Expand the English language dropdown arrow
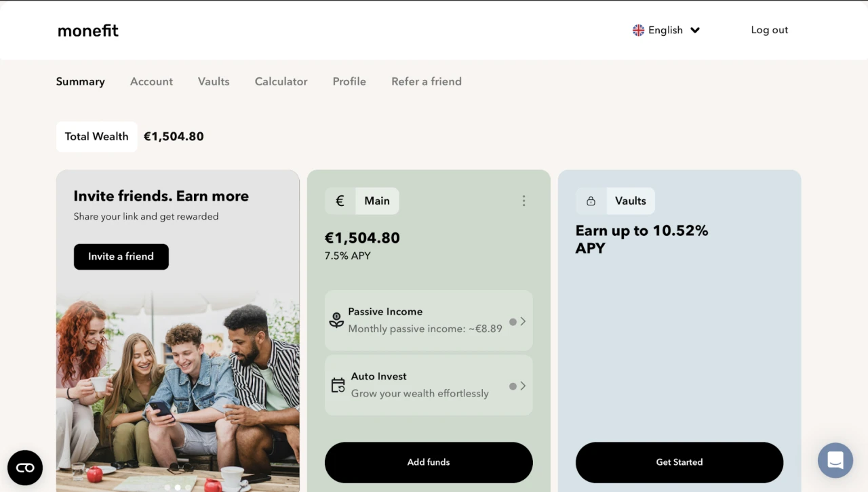 [695, 30]
